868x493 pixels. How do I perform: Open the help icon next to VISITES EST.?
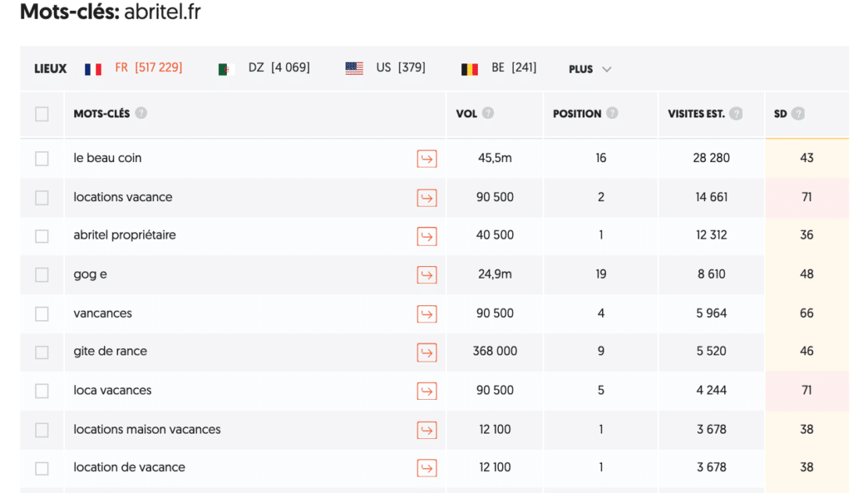point(736,113)
